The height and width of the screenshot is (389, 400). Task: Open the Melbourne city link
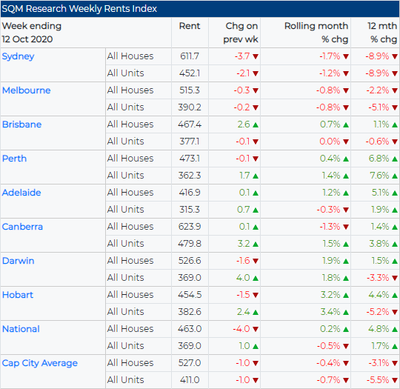26,90
